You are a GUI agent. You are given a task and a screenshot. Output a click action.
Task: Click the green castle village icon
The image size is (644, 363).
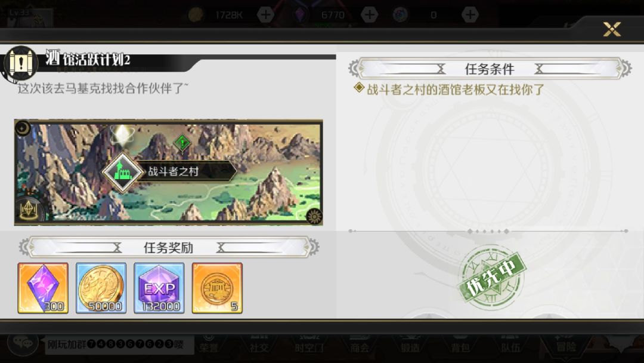[x=122, y=172]
